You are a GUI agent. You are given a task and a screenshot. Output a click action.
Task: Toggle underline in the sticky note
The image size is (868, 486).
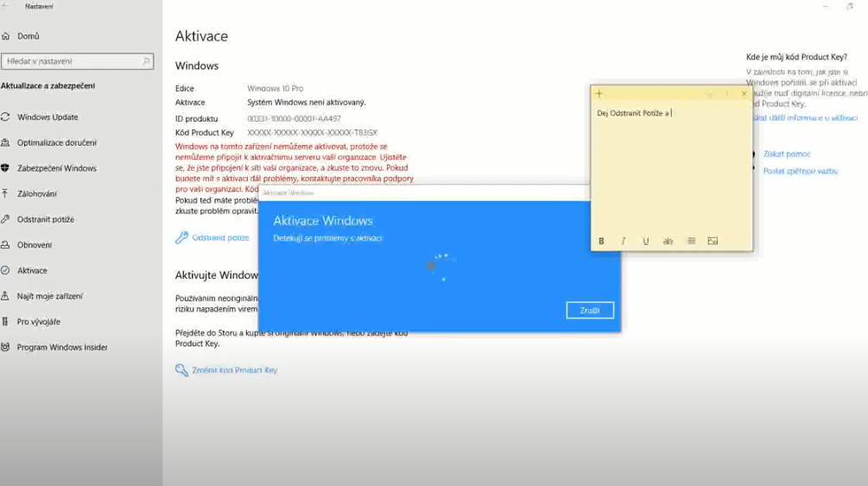645,241
